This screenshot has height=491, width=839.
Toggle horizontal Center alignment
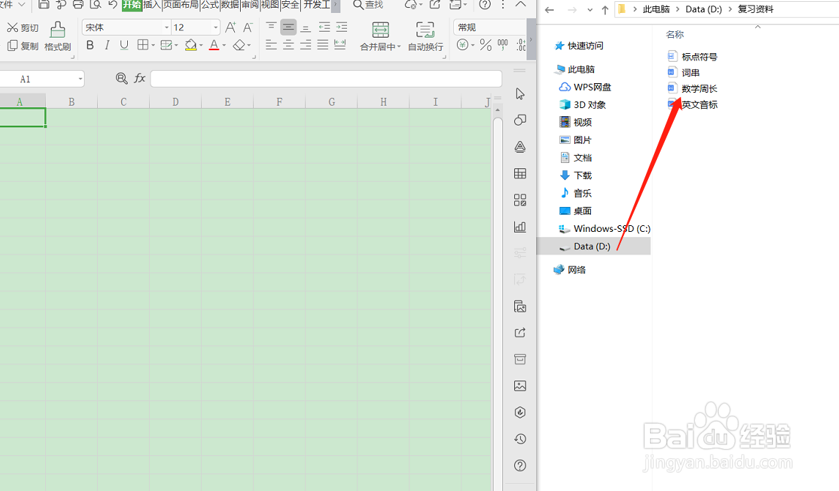pos(288,45)
